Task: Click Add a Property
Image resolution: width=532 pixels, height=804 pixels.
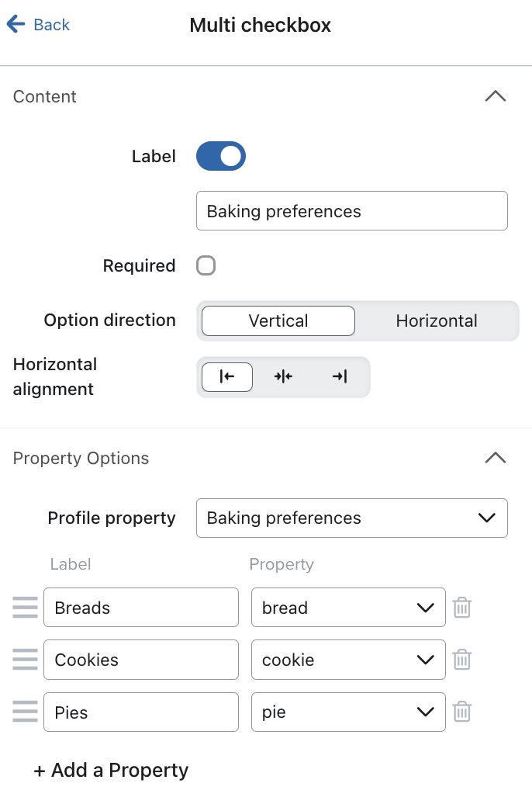Action: point(111,770)
